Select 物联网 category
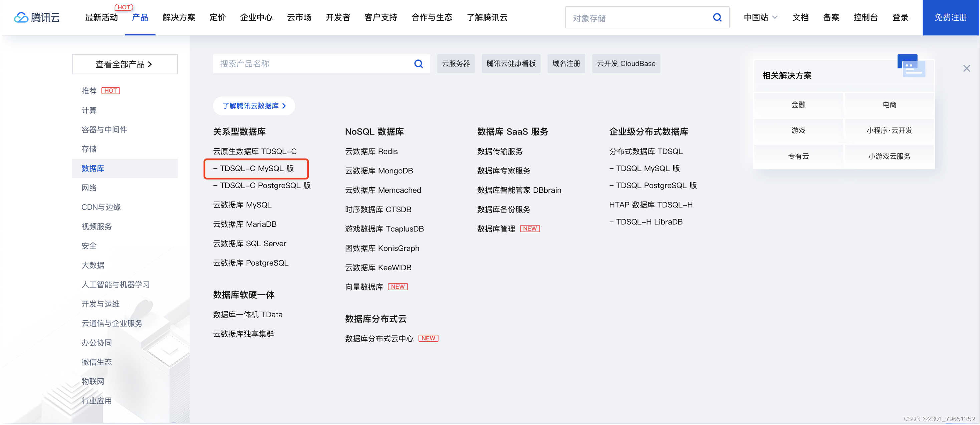This screenshot has height=425, width=980. coord(93,382)
